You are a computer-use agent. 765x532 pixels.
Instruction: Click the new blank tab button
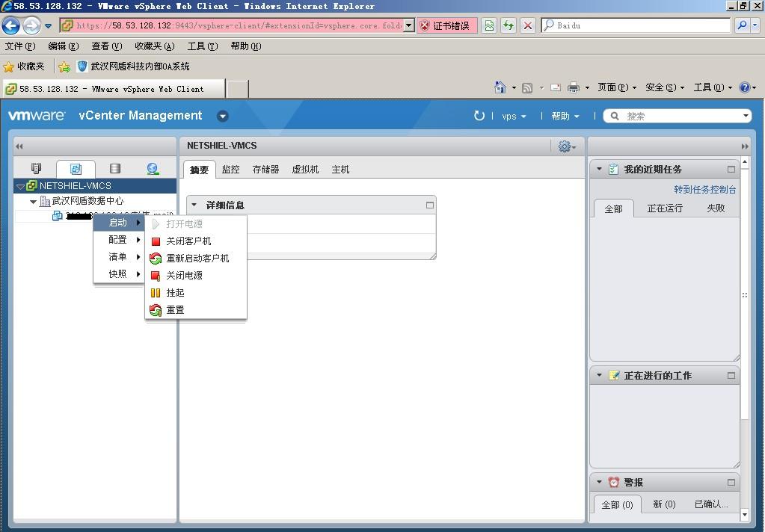tap(238, 89)
